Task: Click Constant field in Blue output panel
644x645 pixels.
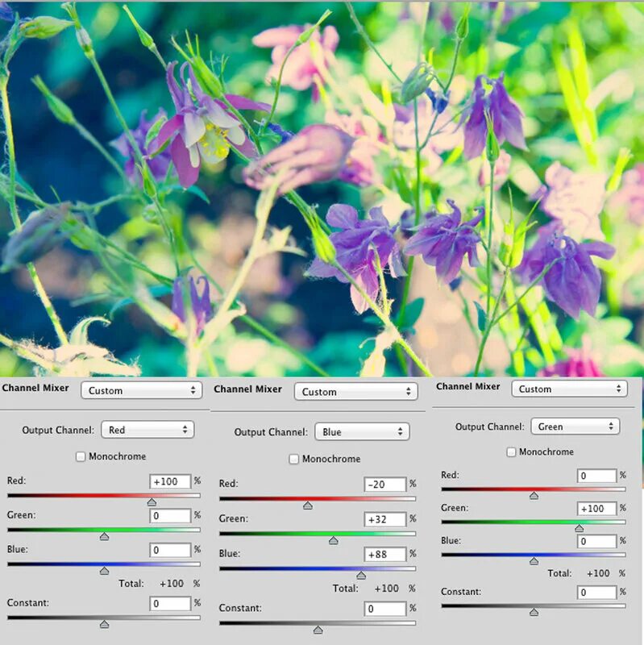Action: [x=385, y=609]
